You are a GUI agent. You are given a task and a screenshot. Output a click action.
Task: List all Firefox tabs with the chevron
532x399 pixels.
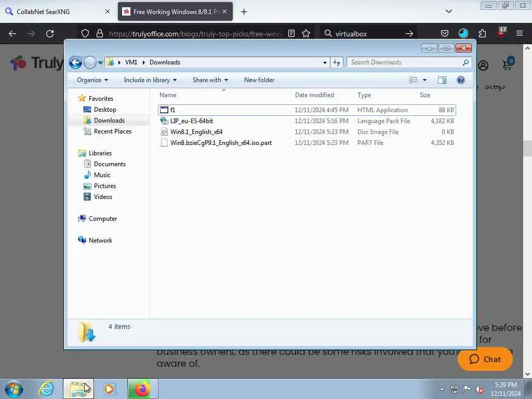pyautogui.click(x=448, y=11)
